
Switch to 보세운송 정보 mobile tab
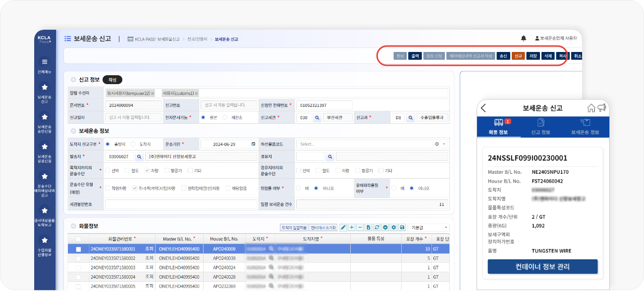pyautogui.click(x=585, y=127)
